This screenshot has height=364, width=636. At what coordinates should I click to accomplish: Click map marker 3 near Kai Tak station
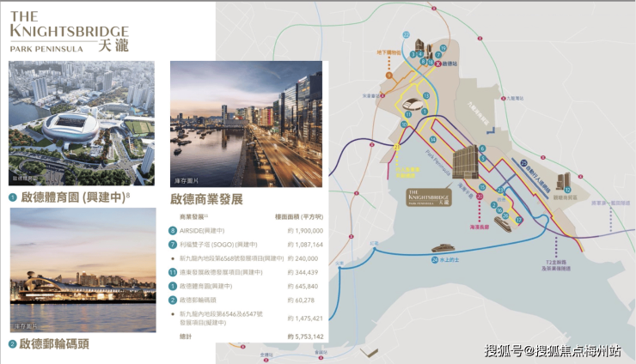tap(413, 54)
